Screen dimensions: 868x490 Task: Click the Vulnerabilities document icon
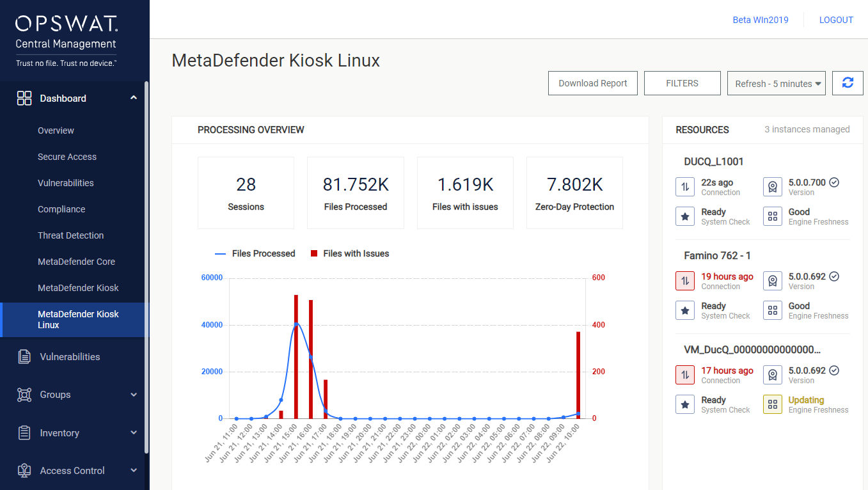24,357
